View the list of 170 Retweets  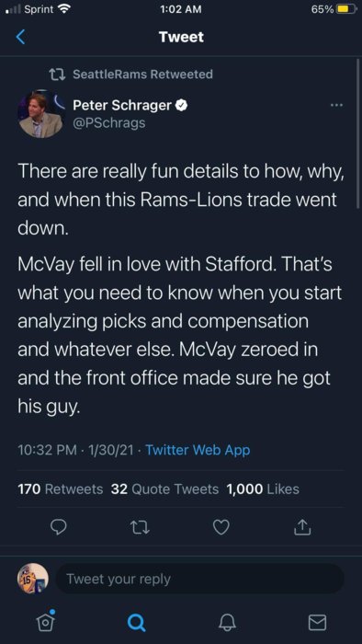coord(61,489)
